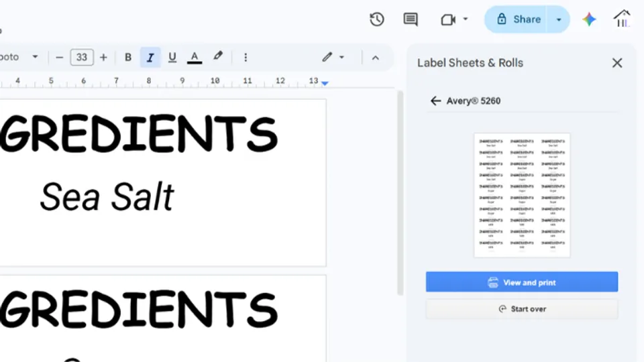
Task: Open the highlight color pen tool
Action: click(217, 56)
